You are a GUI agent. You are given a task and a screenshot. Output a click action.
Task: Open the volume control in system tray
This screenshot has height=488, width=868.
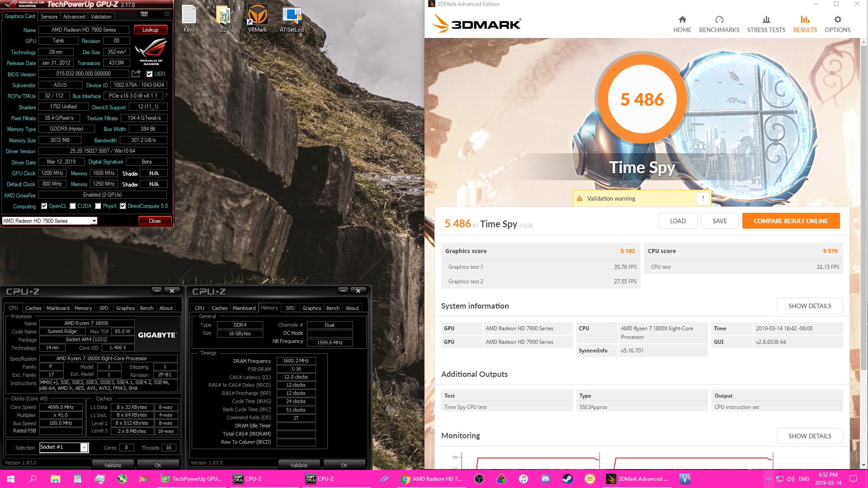791,479
